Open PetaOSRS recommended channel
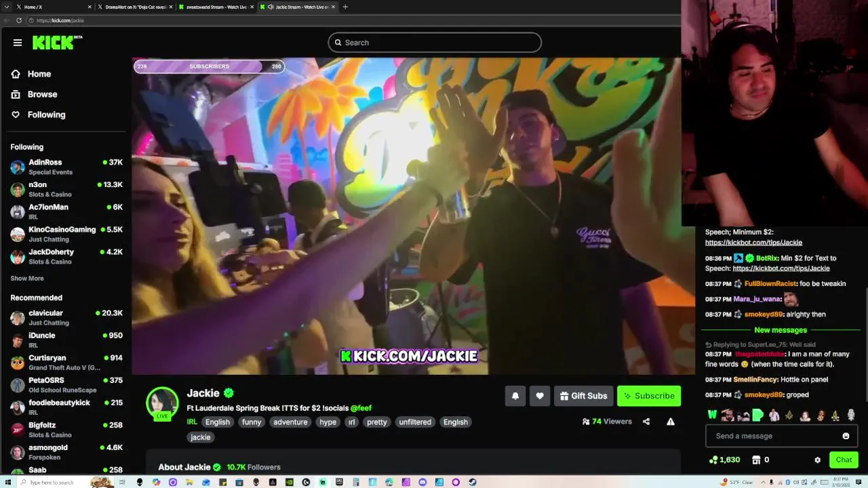This screenshot has height=488, width=868. pos(66,384)
